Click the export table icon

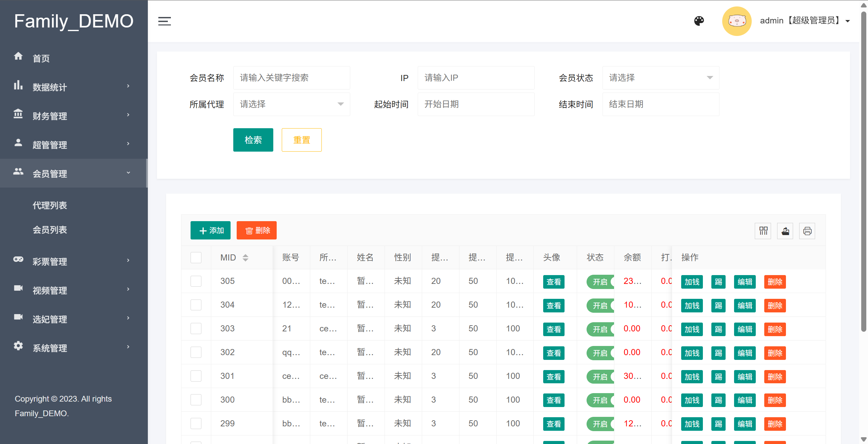coord(785,231)
